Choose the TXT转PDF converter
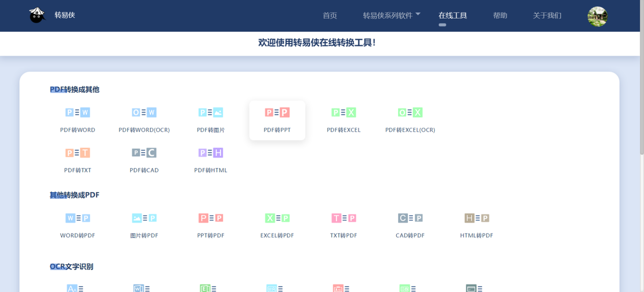The height and width of the screenshot is (292, 644). tap(344, 226)
